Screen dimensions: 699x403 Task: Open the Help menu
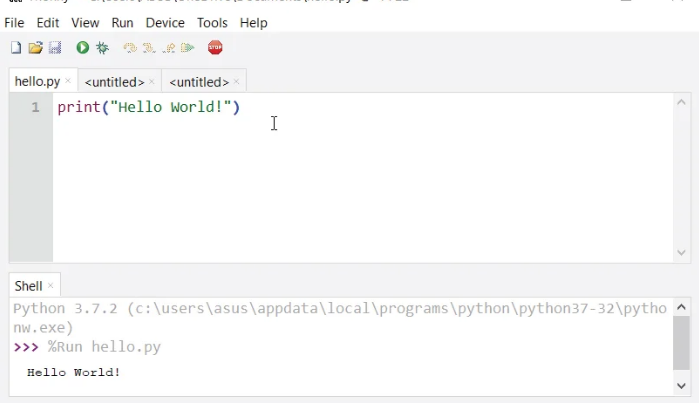[x=253, y=23]
